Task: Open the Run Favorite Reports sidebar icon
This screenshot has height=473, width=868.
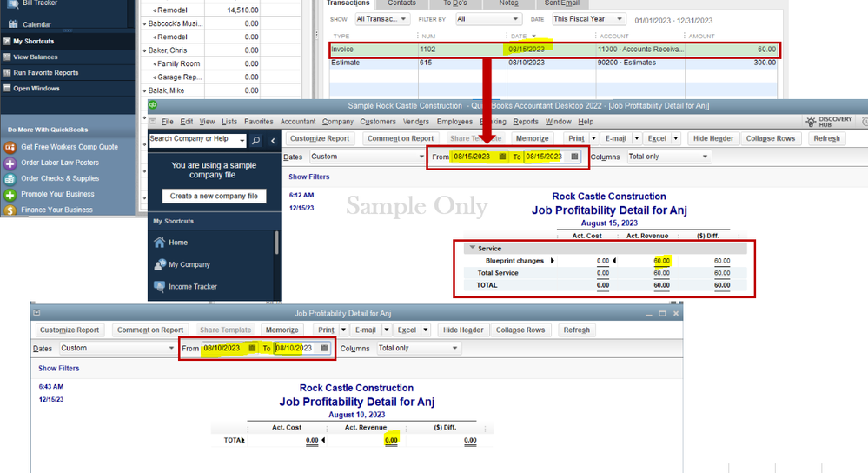Action: click(7, 72)
